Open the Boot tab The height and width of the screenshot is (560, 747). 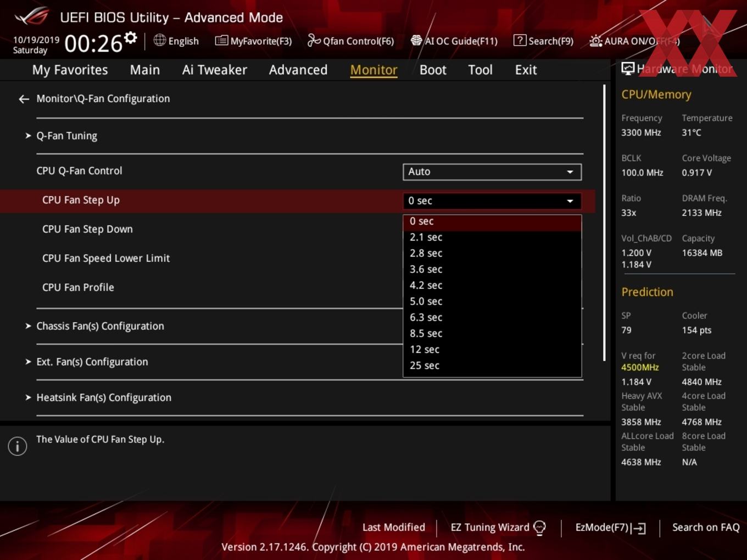tap(433, 70)
